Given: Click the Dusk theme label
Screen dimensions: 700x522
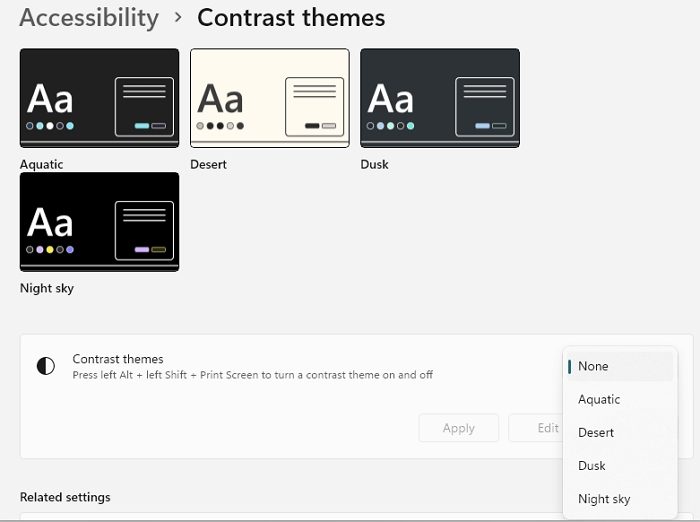Looking at the screenshot, I should [x=374, y=164].
